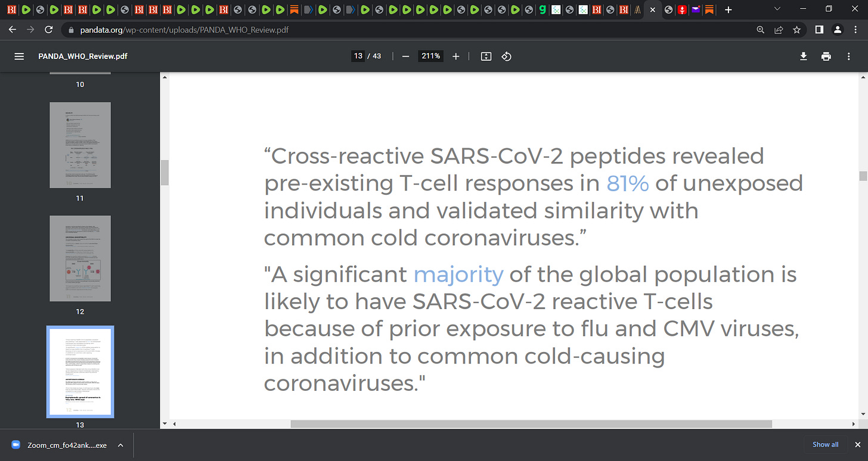Click the highlighted '81%' text
The image size is (868, 461).
(628, 183)
